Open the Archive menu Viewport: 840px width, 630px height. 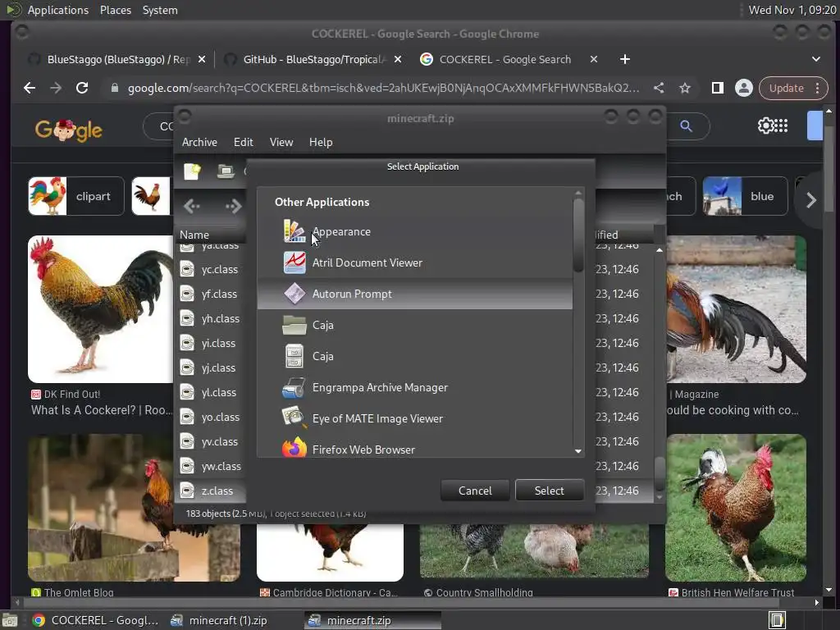pos(199,142)
